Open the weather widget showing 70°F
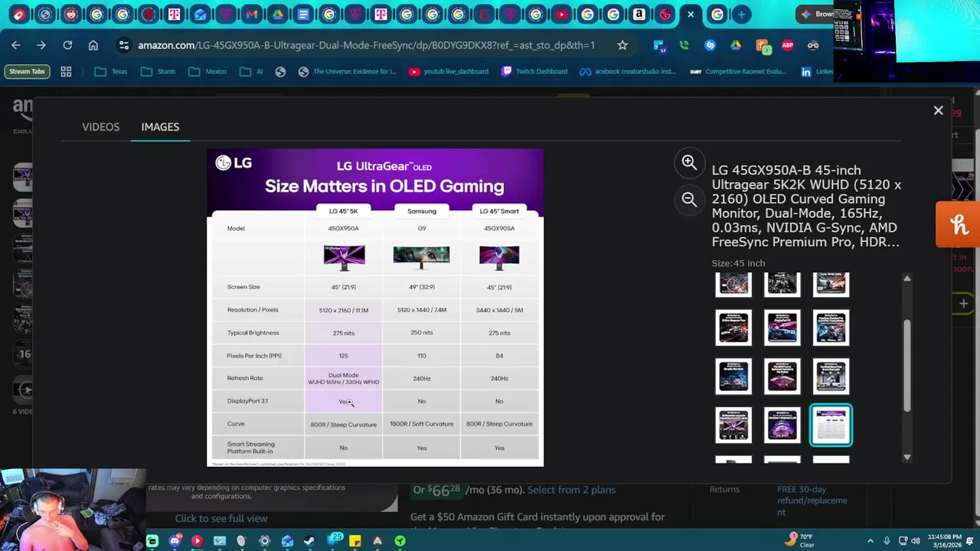Viewport: 980px width, 551px height. point(799,540)
